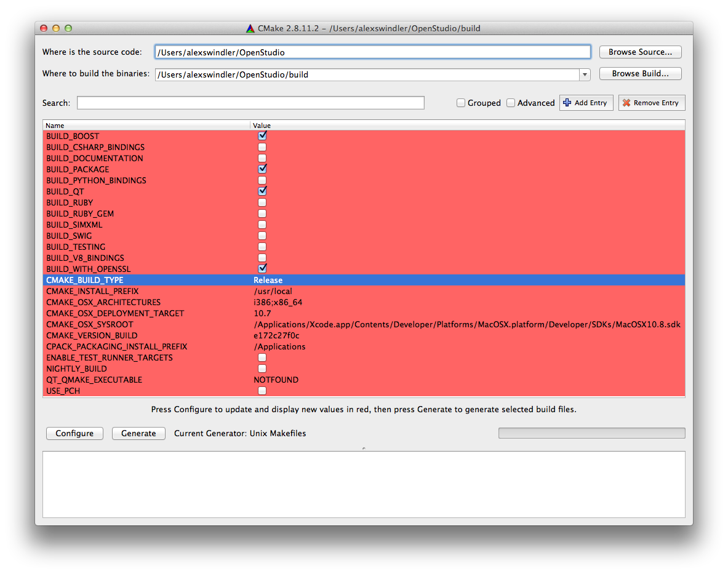Click the CMake triangle logo in title bar
728x574 pixels.
(250, 28)
